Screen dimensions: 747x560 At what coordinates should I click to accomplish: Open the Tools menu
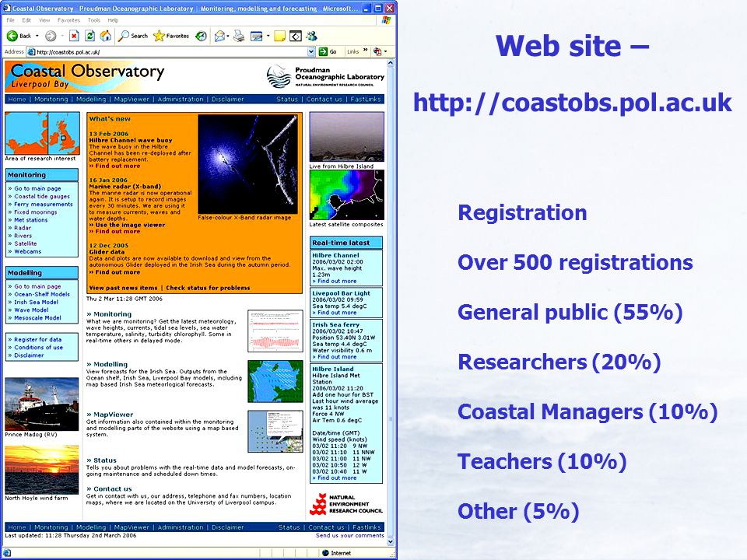pyautogui.click(x=94, y=20)
